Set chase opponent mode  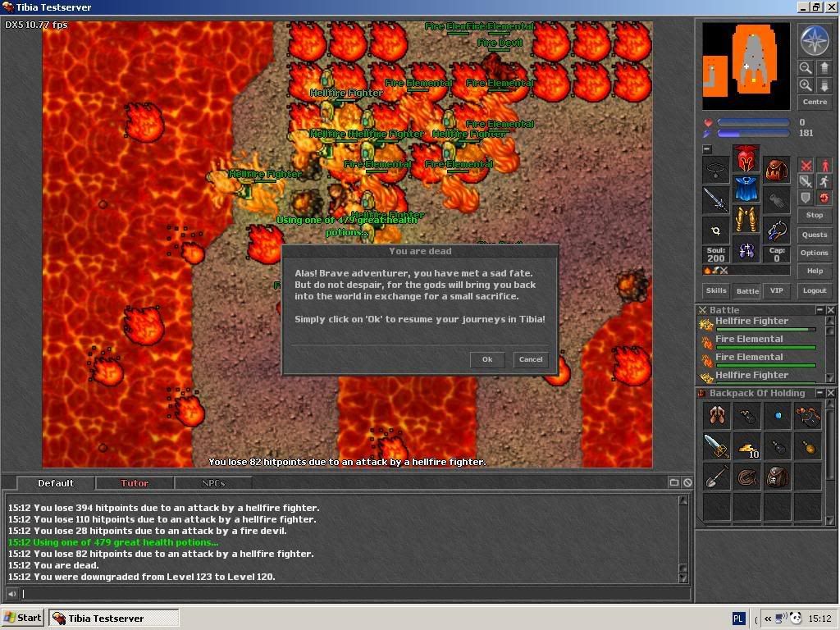824,181
